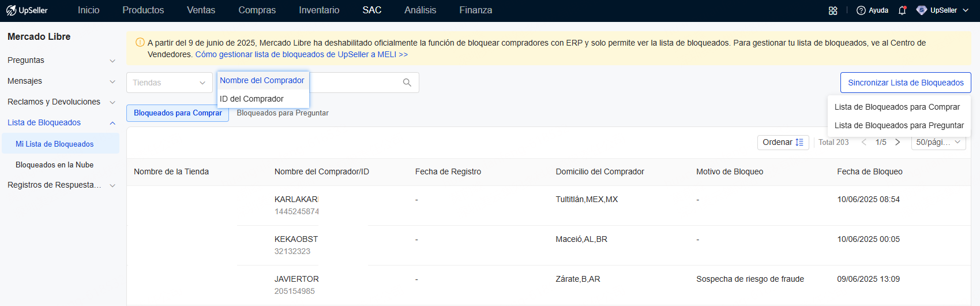Image resolution: width=980 pixels, height=306 pixels.
Task: Click buyer name KEKAOBST
Action: click(x=296, y=239)
